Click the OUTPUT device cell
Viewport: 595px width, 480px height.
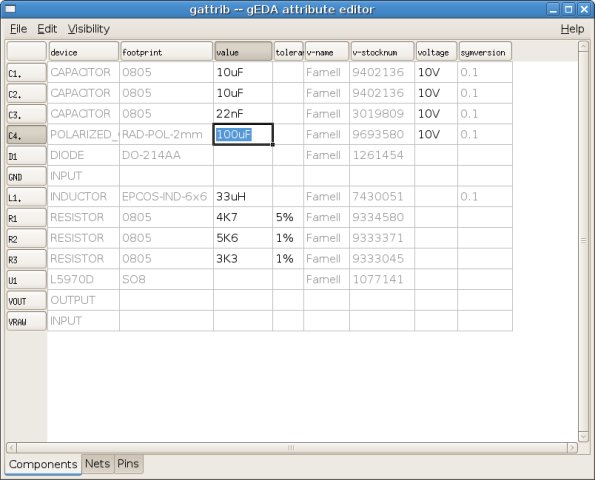(83, 300)
